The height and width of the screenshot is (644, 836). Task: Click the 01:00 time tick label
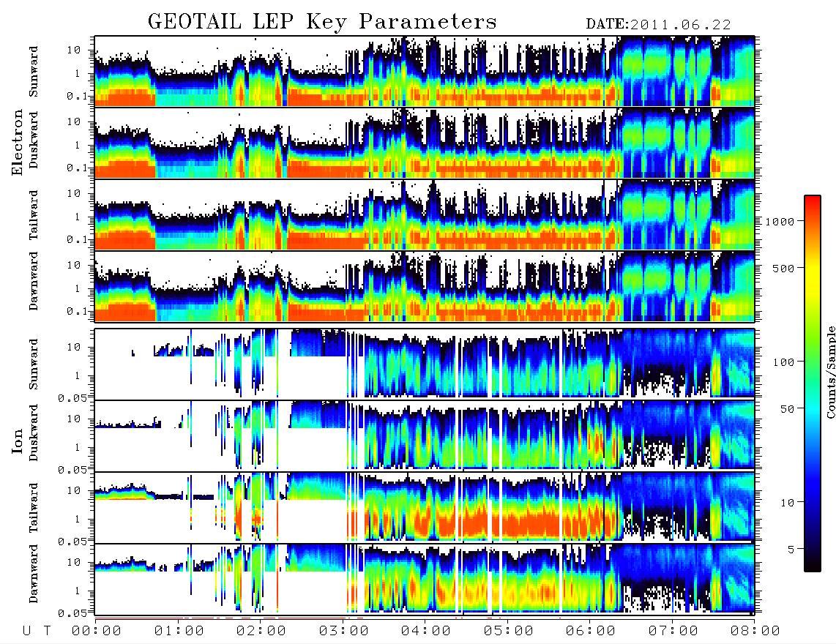click(x=179, y=631)
